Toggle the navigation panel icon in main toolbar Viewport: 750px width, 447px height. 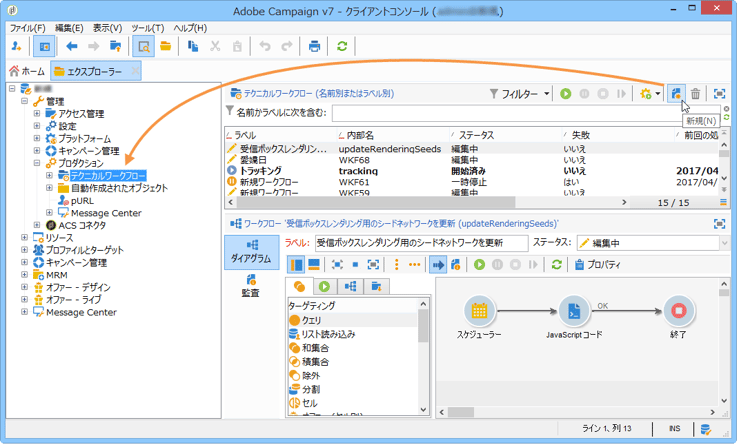(44, 46)
